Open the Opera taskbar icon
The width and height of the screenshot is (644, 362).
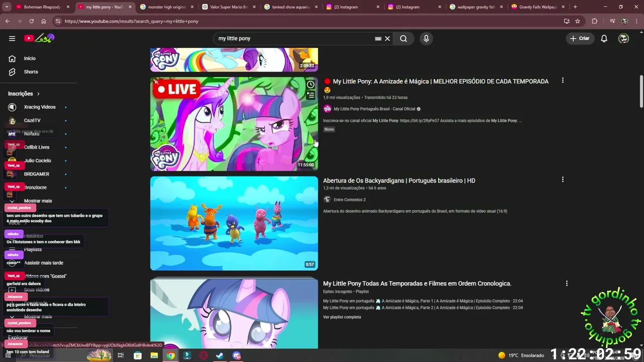[x=203, y=355]
